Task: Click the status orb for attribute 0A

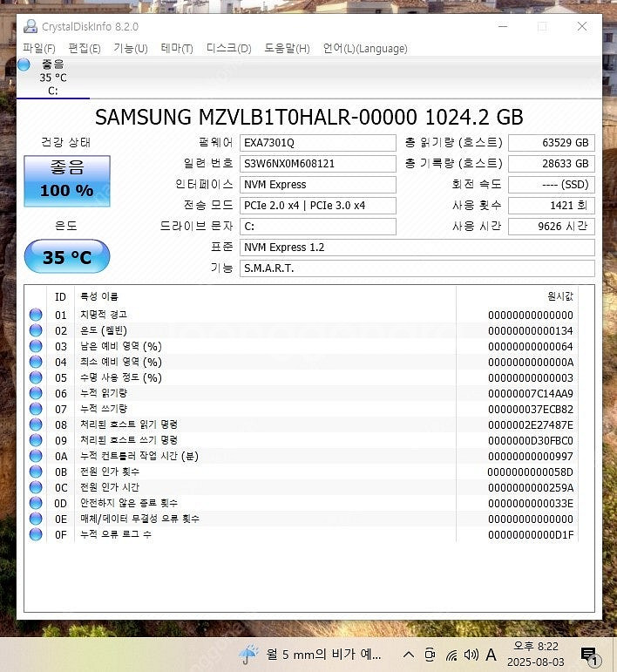Action: (36, 456)
